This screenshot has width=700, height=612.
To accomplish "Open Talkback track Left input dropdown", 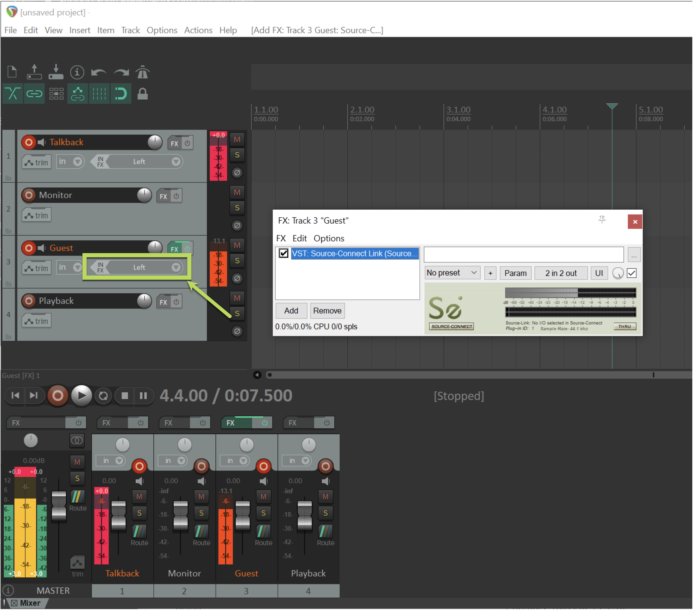I will click(x=176, y=162).
